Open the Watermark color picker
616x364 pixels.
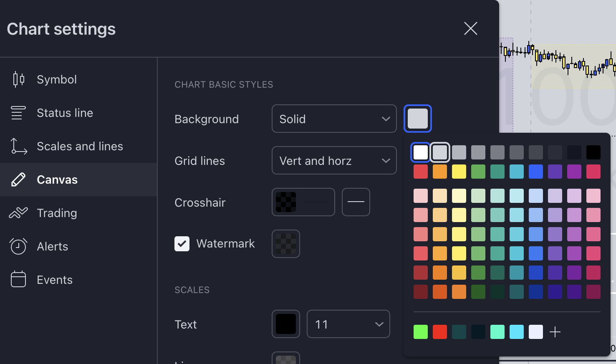286,244
